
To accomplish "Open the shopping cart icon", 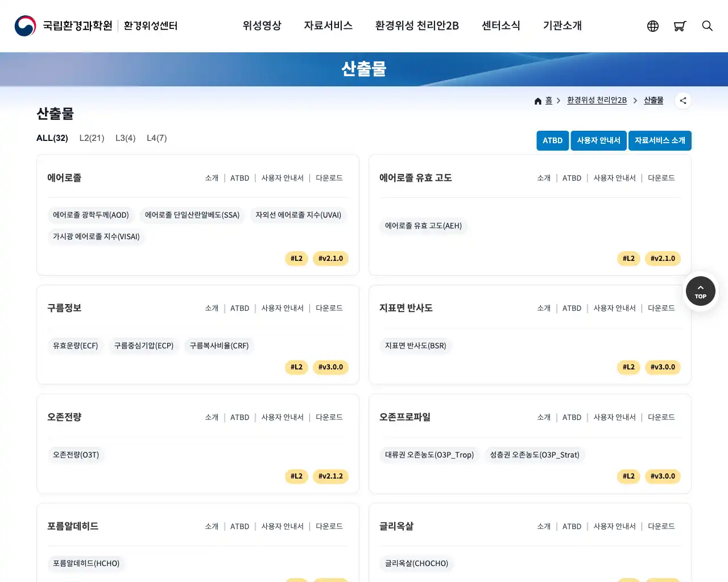I will click(x=680, y=26).
